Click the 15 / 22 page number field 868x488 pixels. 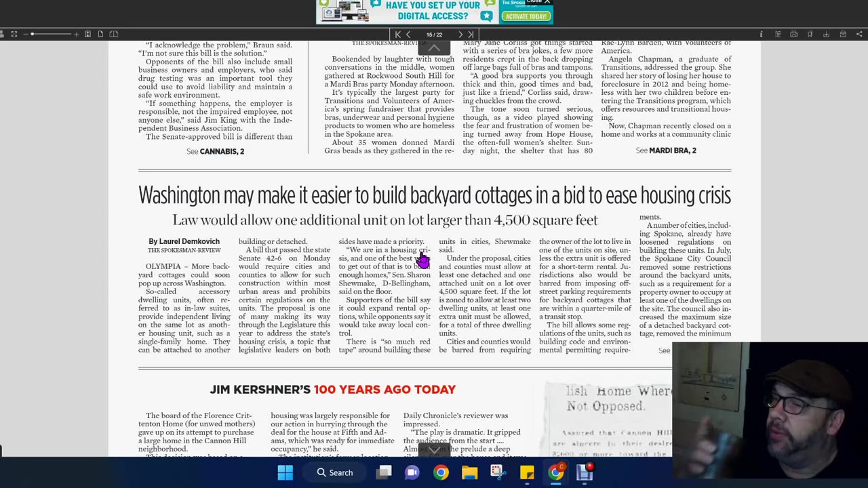tap(434, 35)
